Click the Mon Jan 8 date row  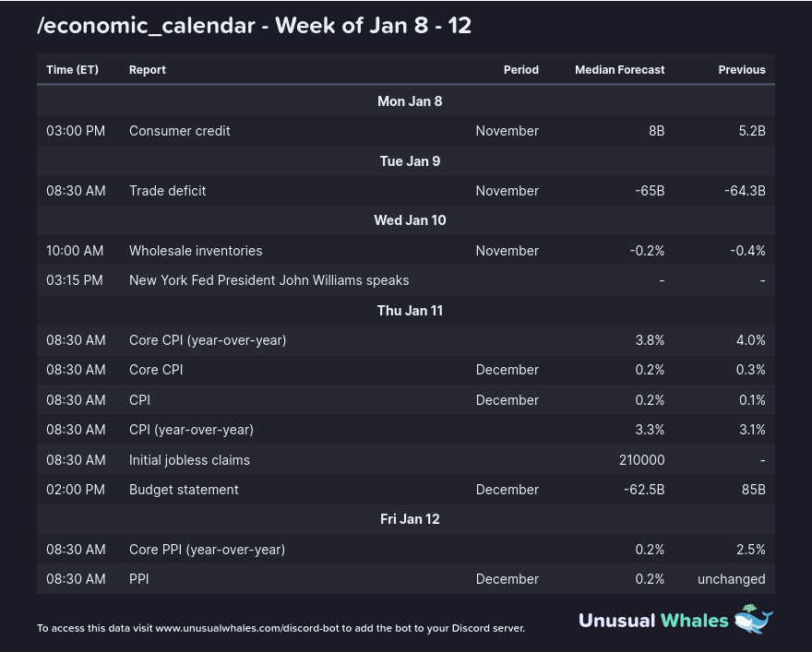pos(410,101)
